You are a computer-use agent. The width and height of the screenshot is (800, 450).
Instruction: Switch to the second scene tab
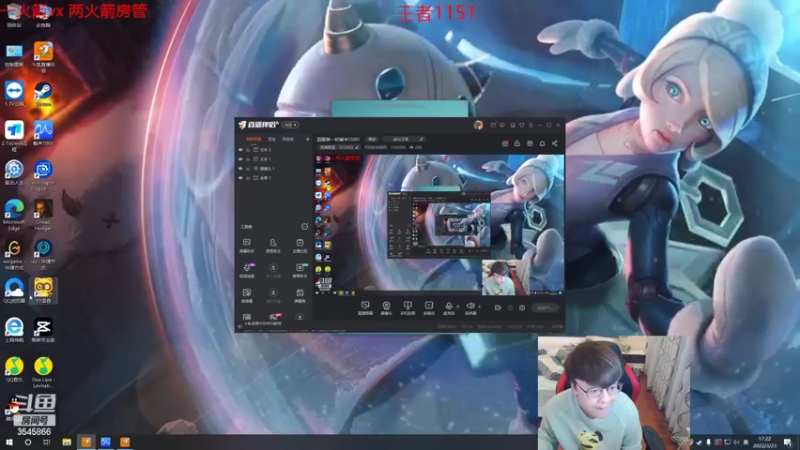tap(272, 139)
